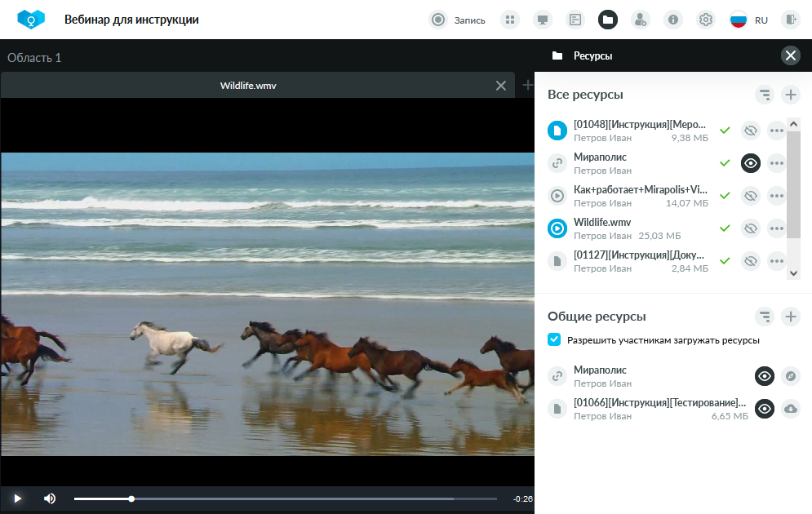Open more options for Wildlife.wmv resource
Screen dimensions: 812x514
(777, 228)
